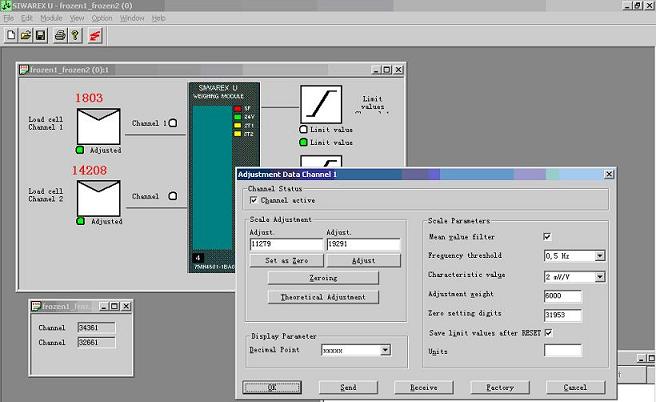Click the small frozen1 window document icon
This screenshot has width=656, height=402.
tap(37, 306)
